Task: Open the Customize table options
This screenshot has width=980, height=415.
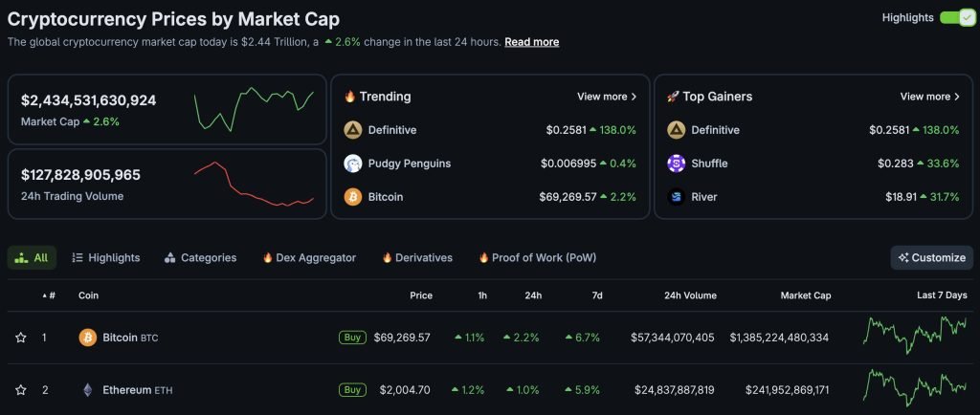Action: pyautogui.click(x=931, y=257)
